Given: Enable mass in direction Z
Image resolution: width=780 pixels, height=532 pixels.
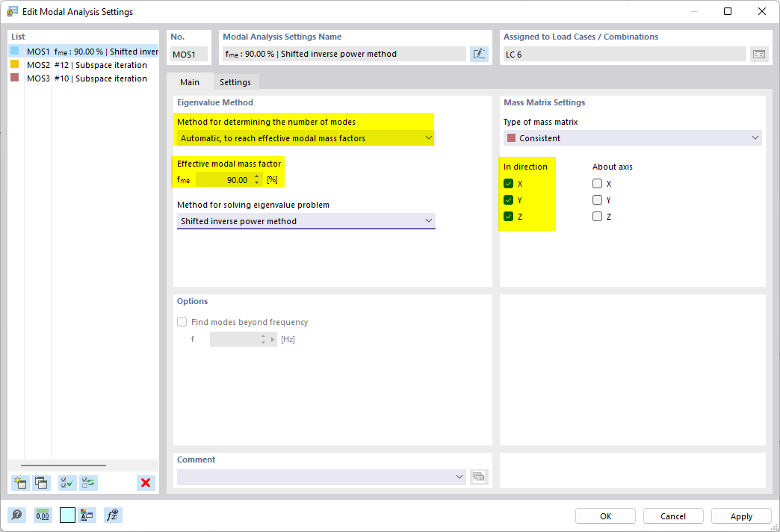Looking at the screenshot, I should (x=507, y=216).
